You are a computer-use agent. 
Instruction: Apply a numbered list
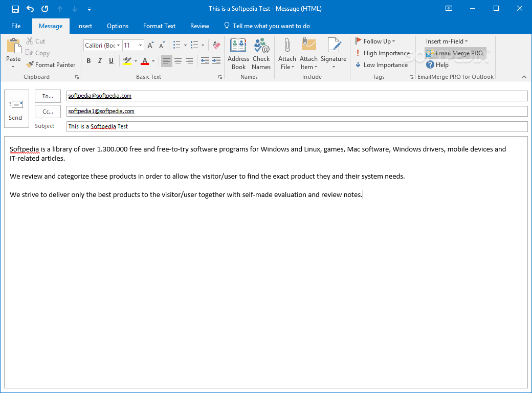[194, 45]
